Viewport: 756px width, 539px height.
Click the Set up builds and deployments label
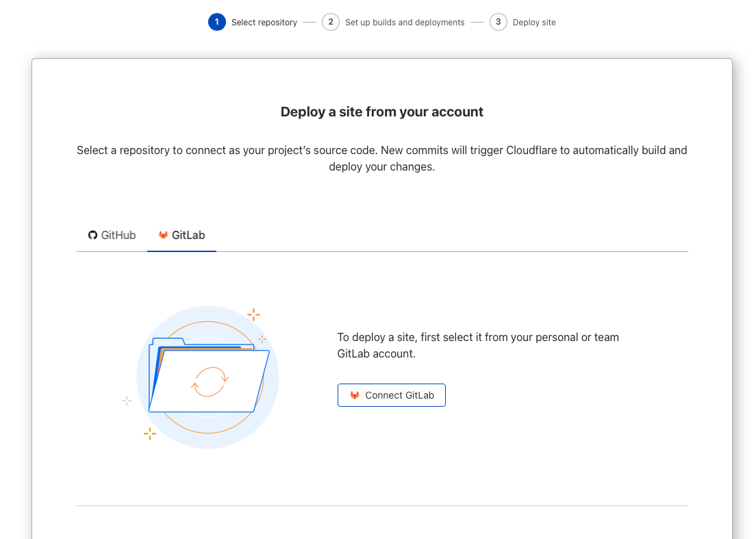[x=405, y=22]
